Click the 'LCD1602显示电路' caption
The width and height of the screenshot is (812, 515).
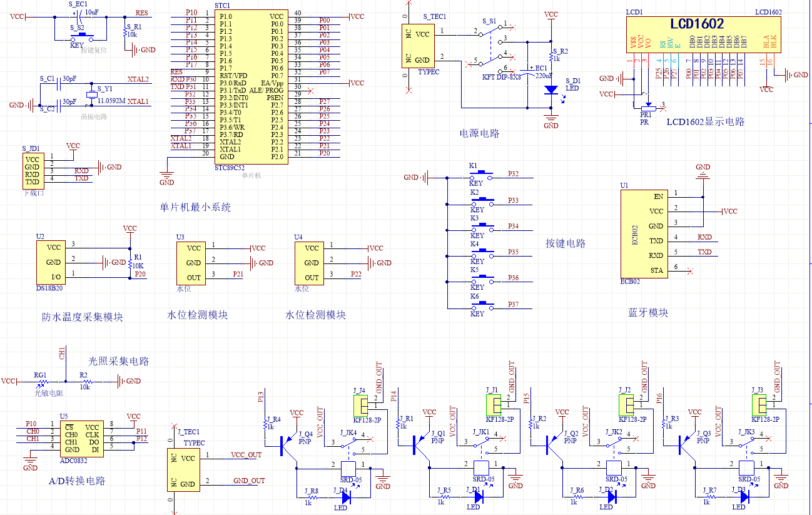706,122
